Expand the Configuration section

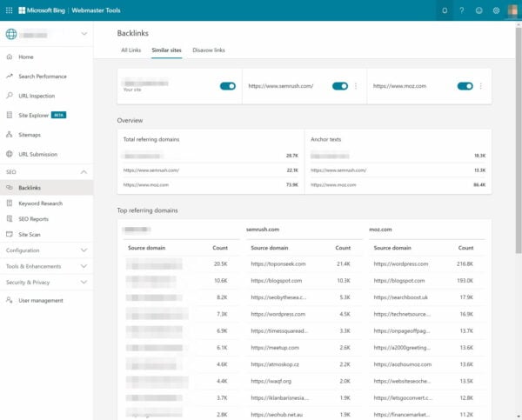coord(84,250)
